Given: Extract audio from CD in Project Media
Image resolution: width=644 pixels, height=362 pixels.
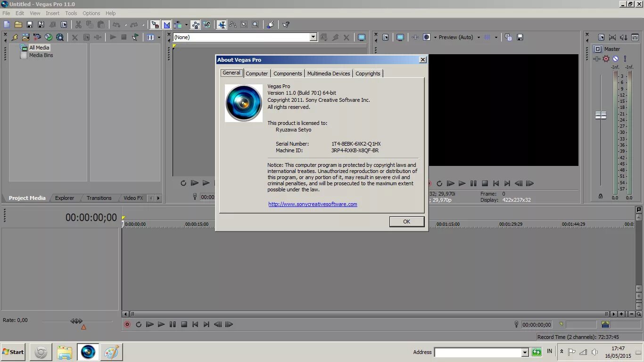Looking at the screenshot, I should 49,37.
